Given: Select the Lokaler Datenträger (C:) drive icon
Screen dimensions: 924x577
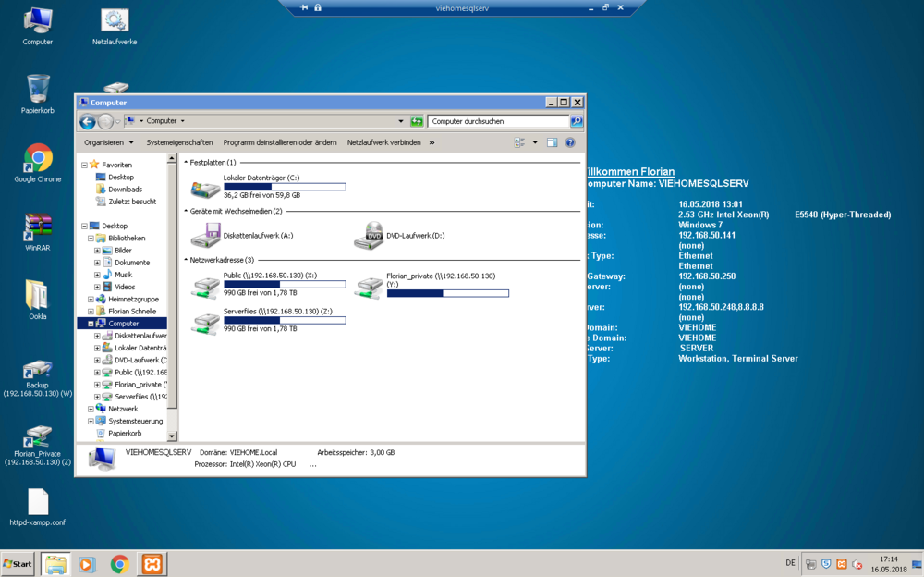Looking at the screenshot, I should (x=205, y=188).
